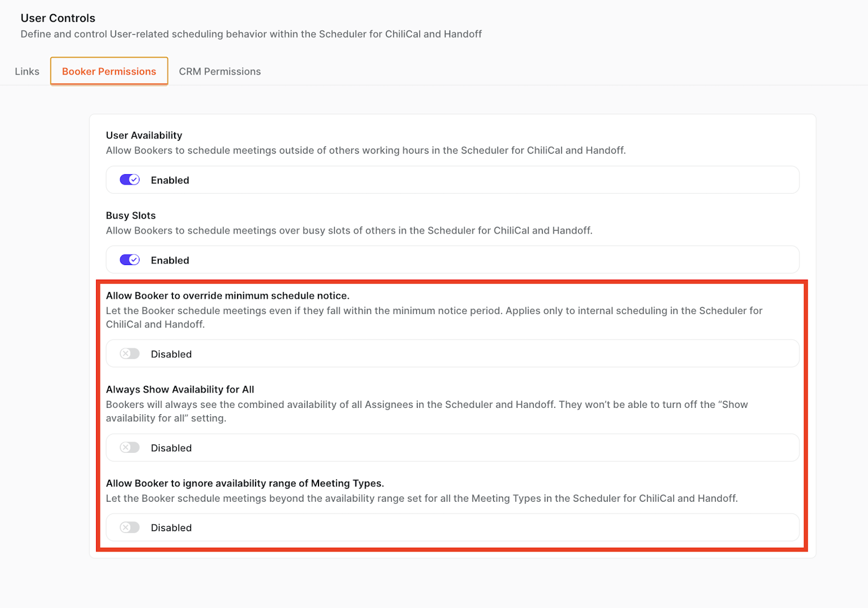Click the User Controls description text
The image size is (868, 608).
point(251,34)
